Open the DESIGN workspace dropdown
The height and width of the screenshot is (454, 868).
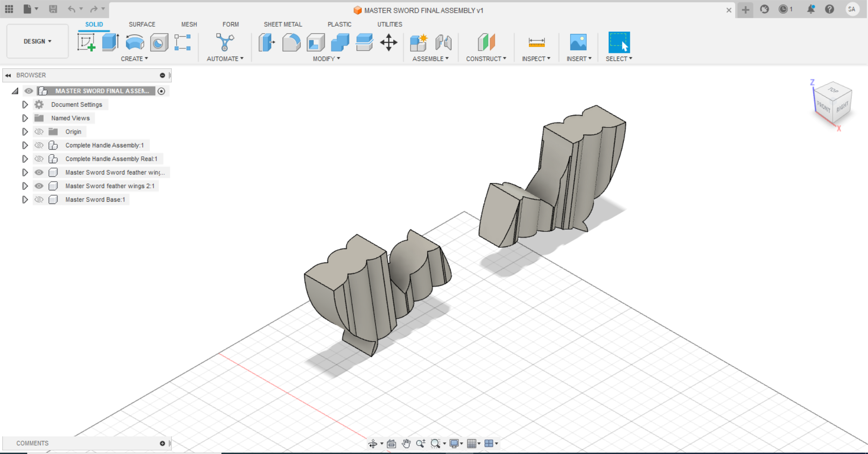tap(38, 41)
